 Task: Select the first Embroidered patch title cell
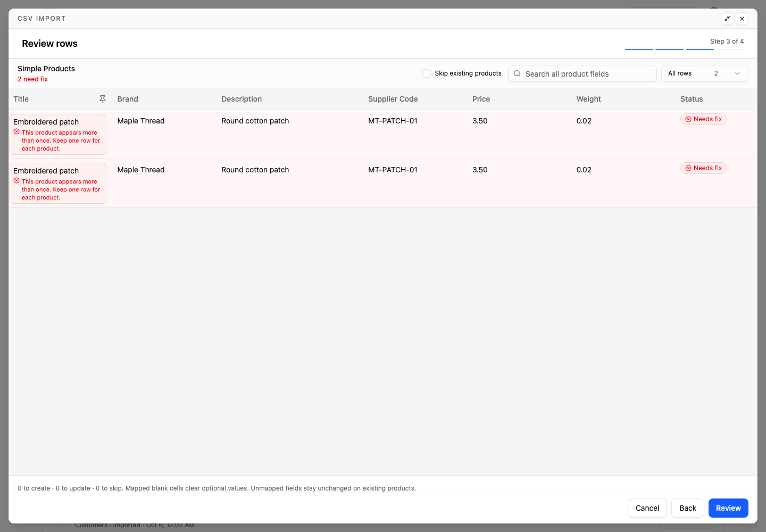tap(58, 134)
